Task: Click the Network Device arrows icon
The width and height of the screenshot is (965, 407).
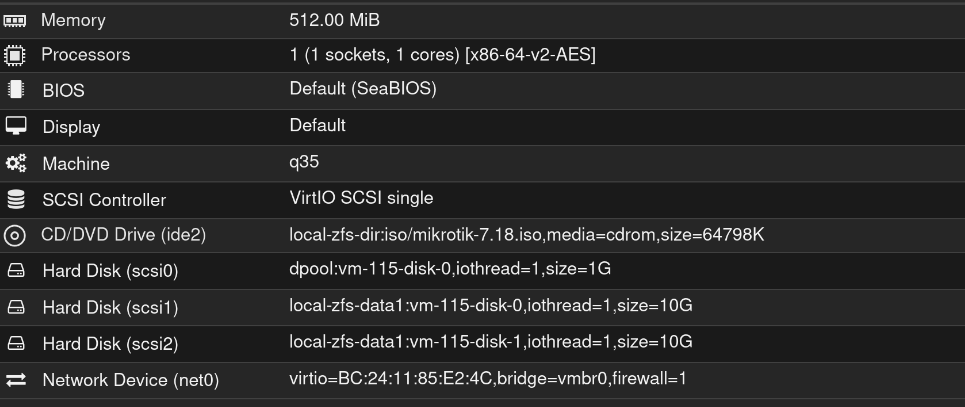Action: (16, 380)
